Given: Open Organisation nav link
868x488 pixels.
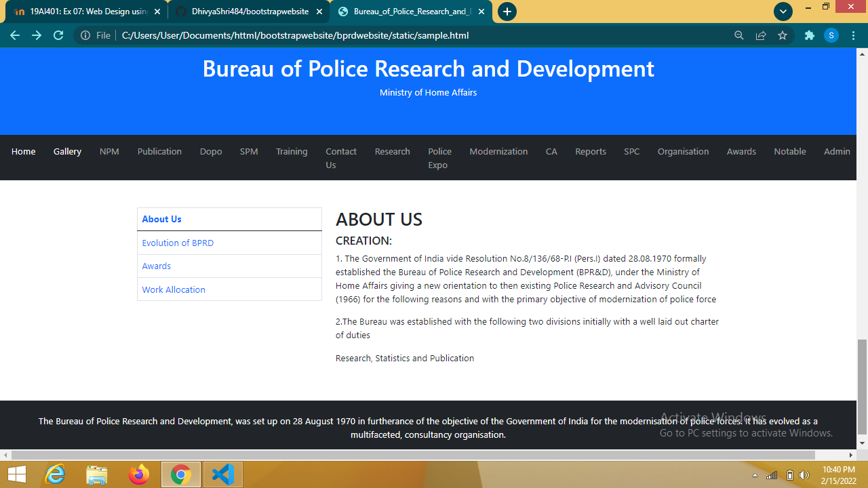Looking at the screenshot, I should [683, 151].
